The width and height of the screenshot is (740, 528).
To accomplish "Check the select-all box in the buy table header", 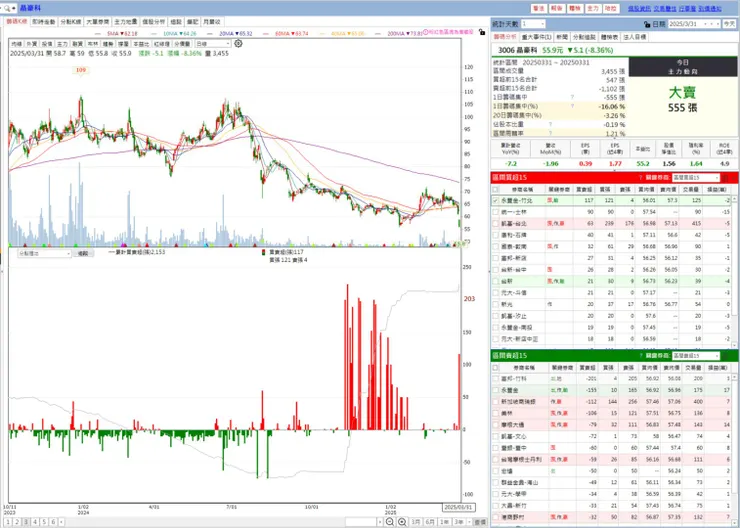I will [495, 189].
